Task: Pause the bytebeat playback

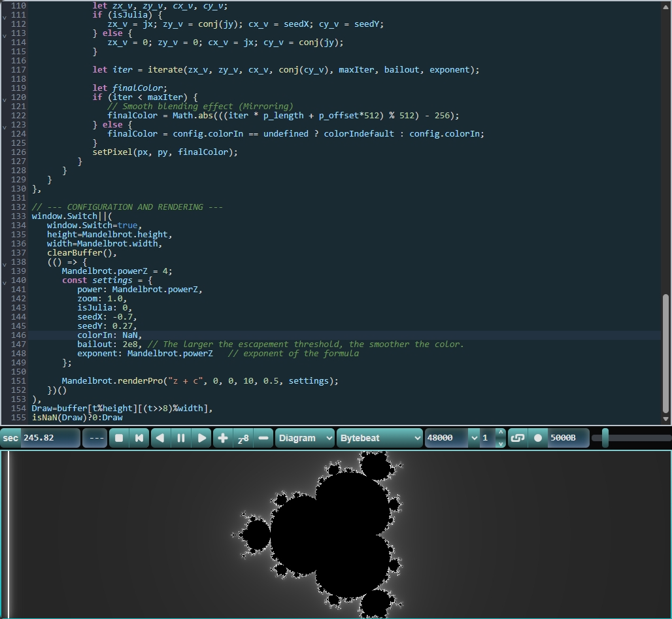Action: [181, 438]
